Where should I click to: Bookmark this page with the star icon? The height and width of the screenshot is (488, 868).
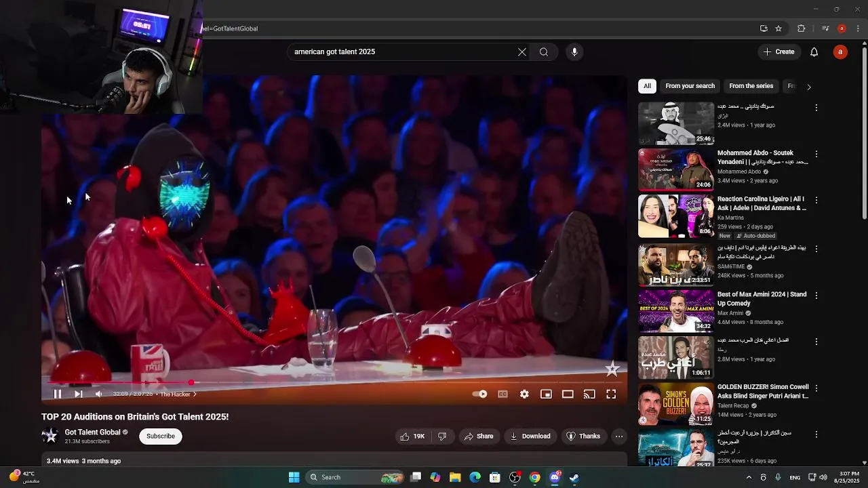click(778, 28)
